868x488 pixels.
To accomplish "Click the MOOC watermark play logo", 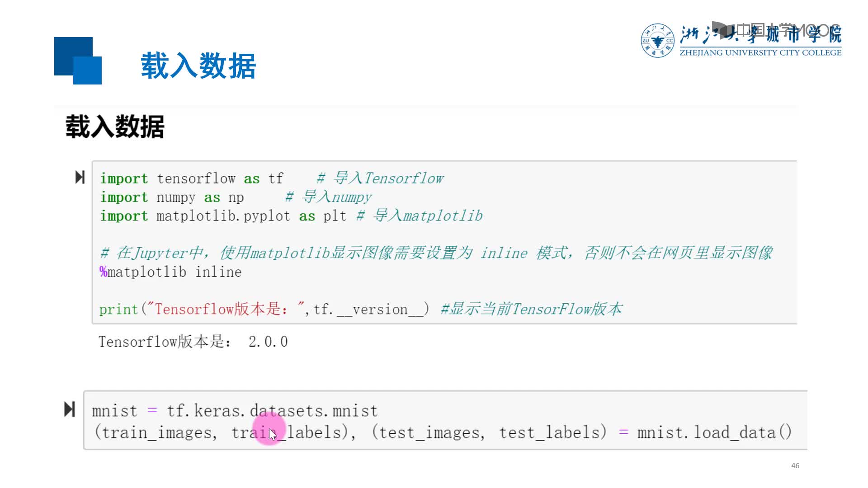I will 723,30.
